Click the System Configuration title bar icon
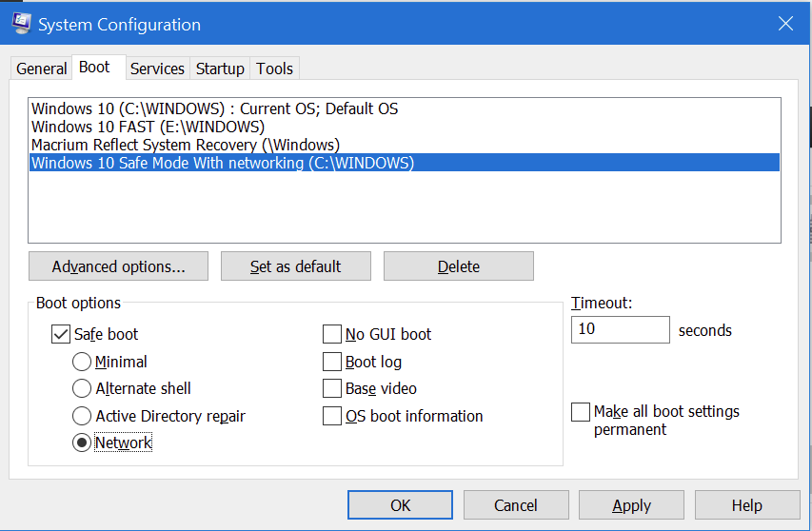 [x=21, y=24]
